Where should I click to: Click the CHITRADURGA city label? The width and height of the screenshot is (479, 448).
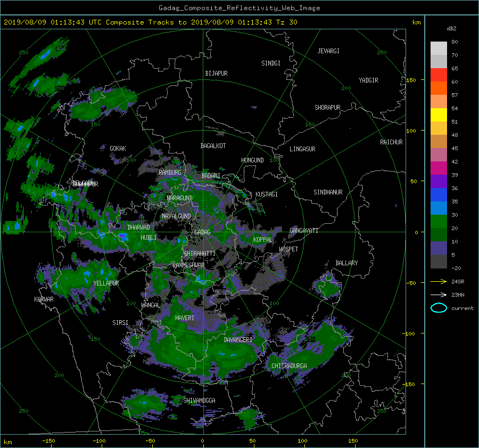point(289,366)
